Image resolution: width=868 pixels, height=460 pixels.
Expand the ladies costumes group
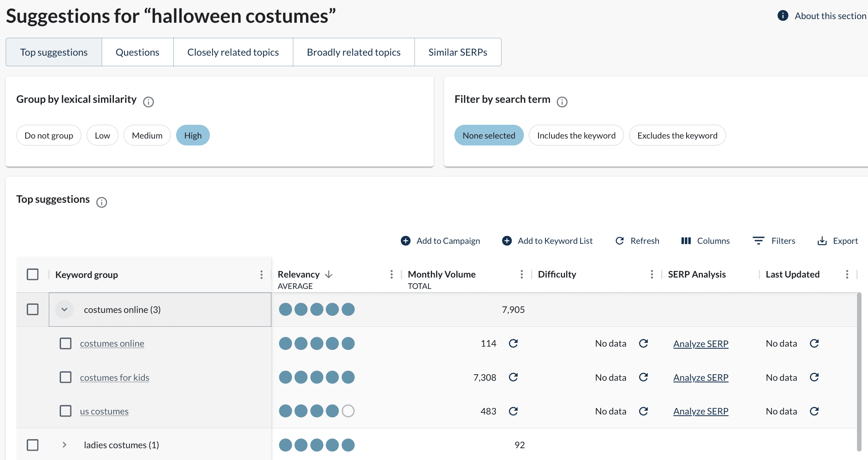64,445
